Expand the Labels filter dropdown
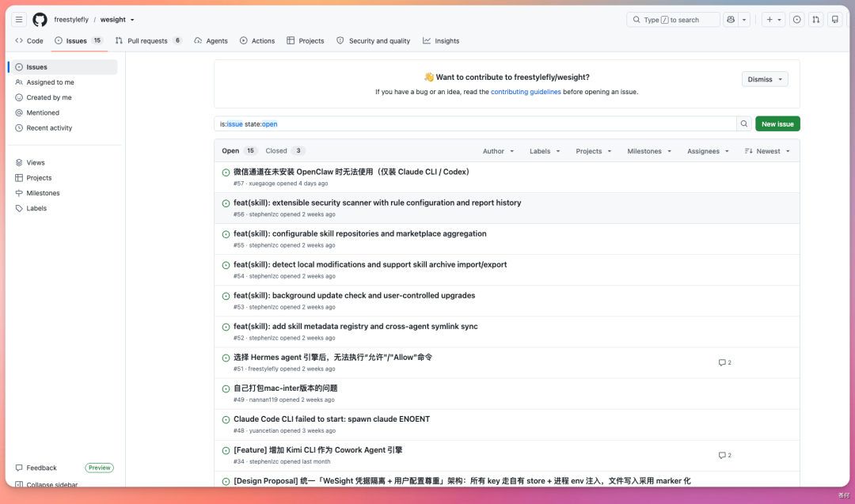The width and height of the screenshot is (855, 504). point(545,151)
